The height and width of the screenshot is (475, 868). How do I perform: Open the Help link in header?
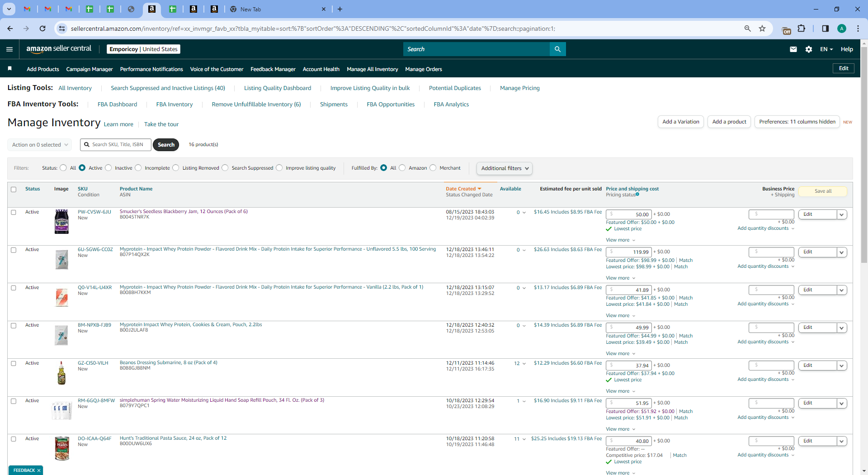[x=847, y=49]
